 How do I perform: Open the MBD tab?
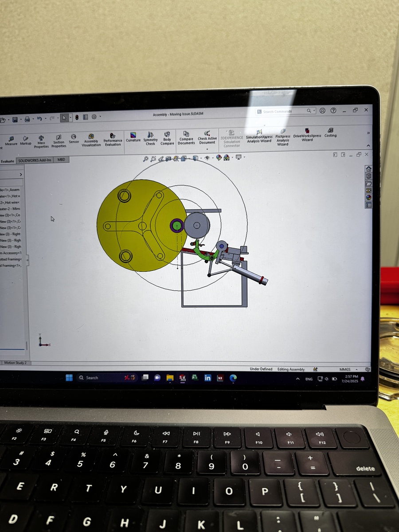[x=62, y=160]
